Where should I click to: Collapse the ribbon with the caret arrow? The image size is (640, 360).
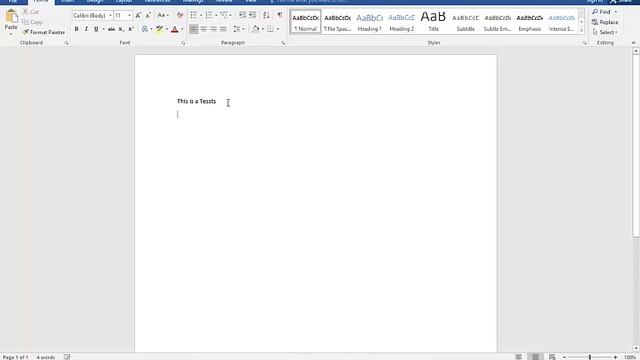[633, 43]
